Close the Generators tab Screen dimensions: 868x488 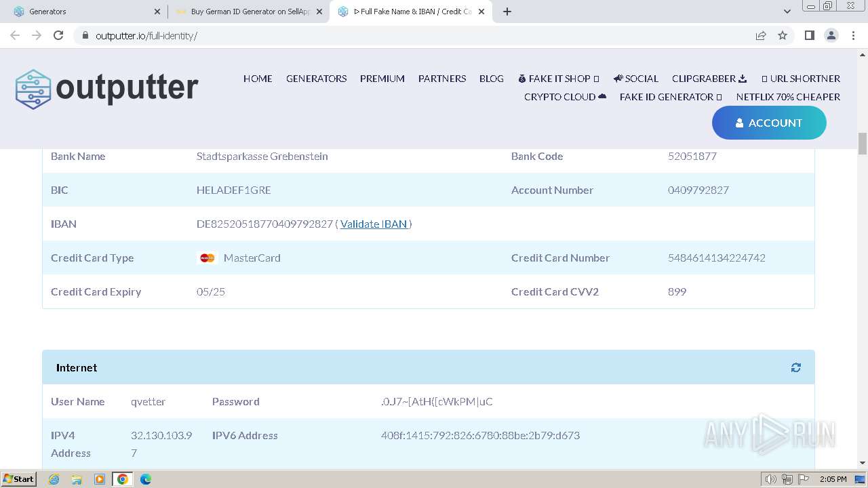157,12
